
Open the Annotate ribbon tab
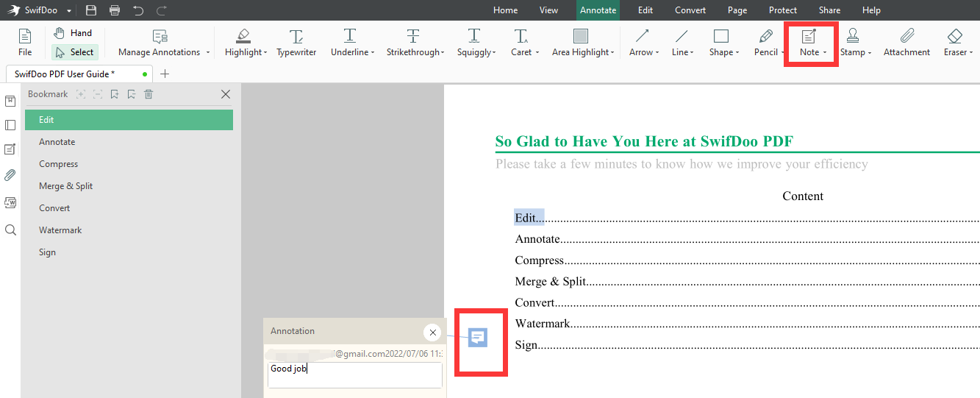tap(598, 10)
